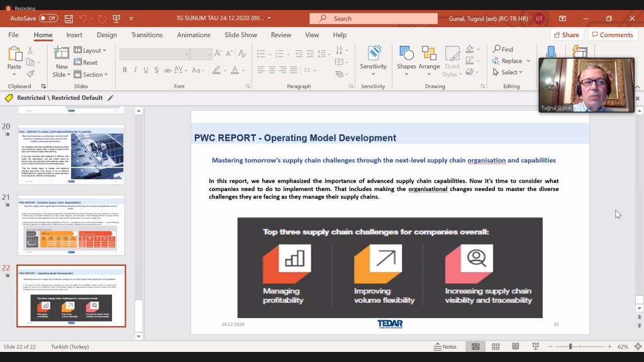Open the Shapes gallery icon
The height and width of the screenshot is (362, 644).
pyautogui.click(x=406, y=54)
